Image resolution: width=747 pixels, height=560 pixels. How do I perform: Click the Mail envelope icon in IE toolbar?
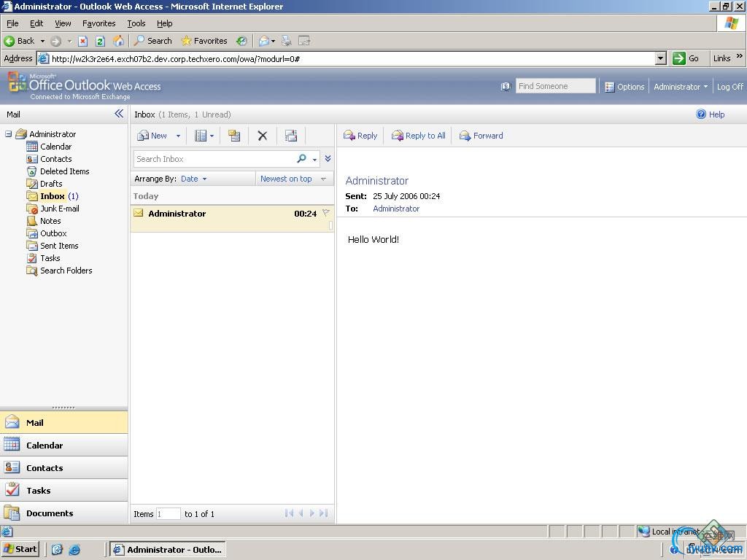264,41
